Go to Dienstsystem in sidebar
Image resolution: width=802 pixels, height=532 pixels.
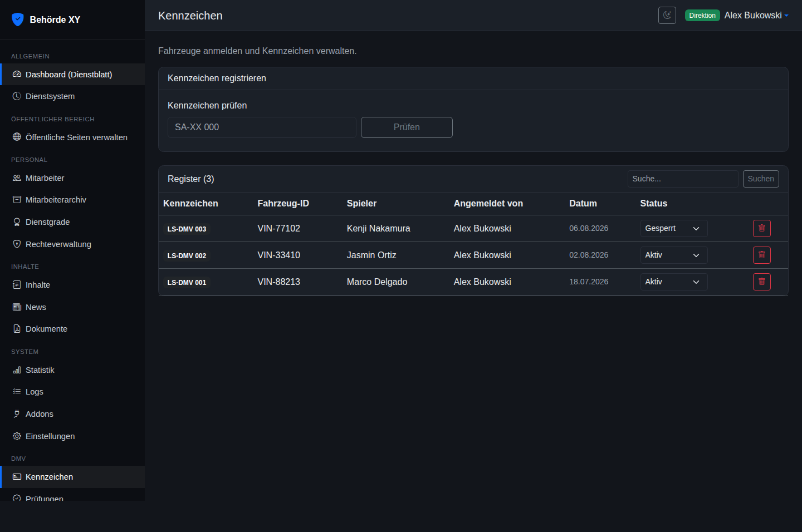click(72, 96)
